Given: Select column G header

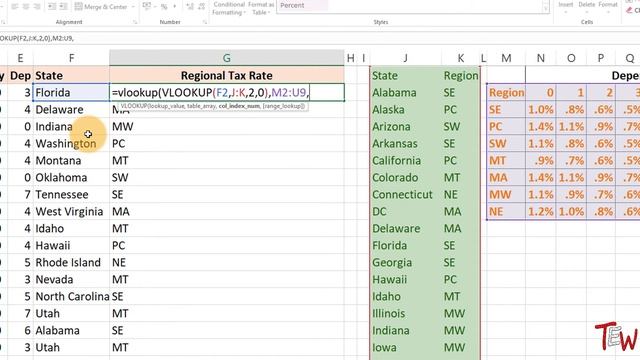Looking at the screenshot, I should [x=227, y=58].
